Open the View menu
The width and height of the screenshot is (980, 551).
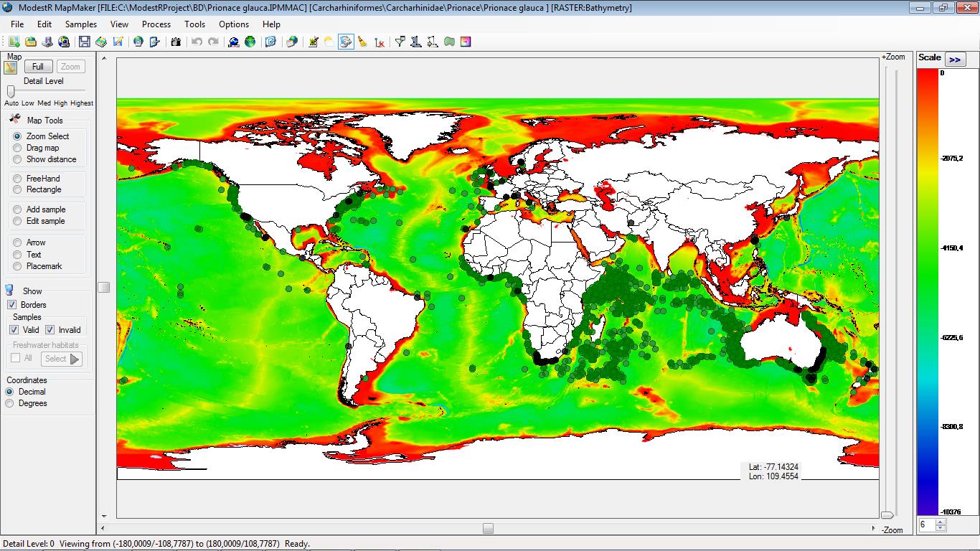[119, 24]
